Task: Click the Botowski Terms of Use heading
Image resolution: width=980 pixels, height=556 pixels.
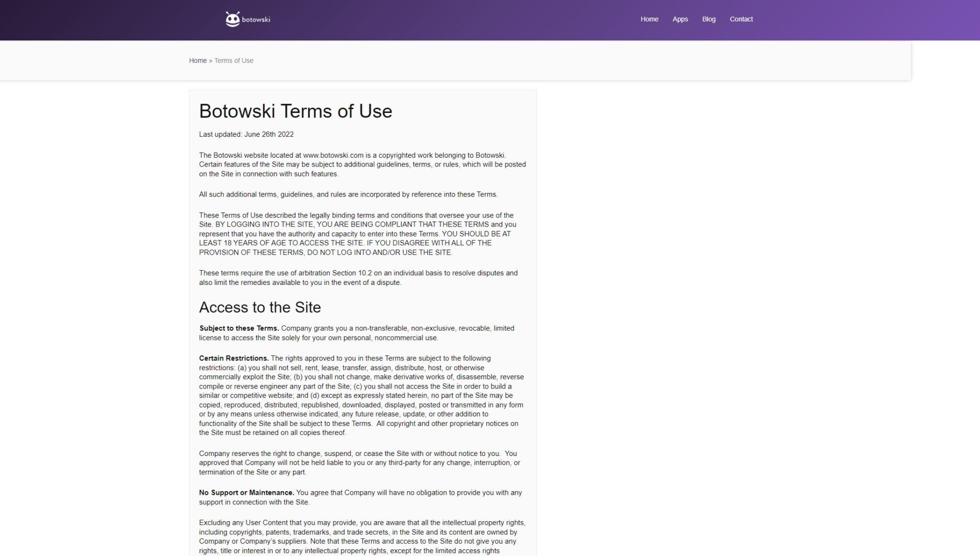Action: (296, 111)
